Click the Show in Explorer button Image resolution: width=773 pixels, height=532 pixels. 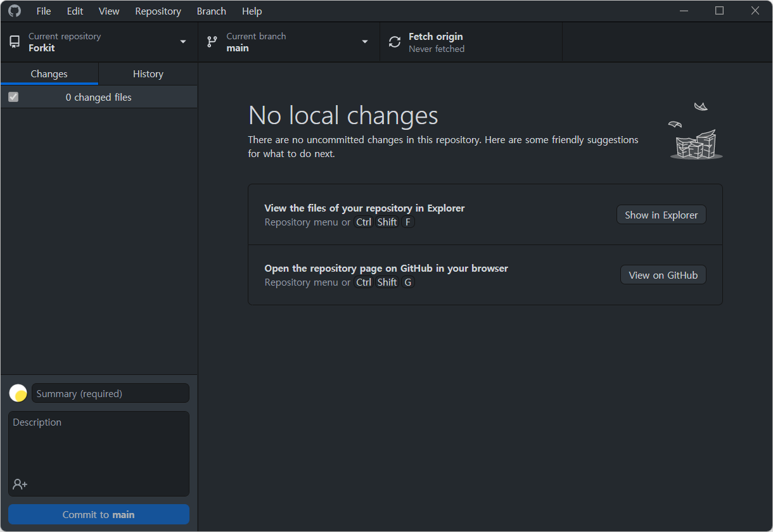661,215
